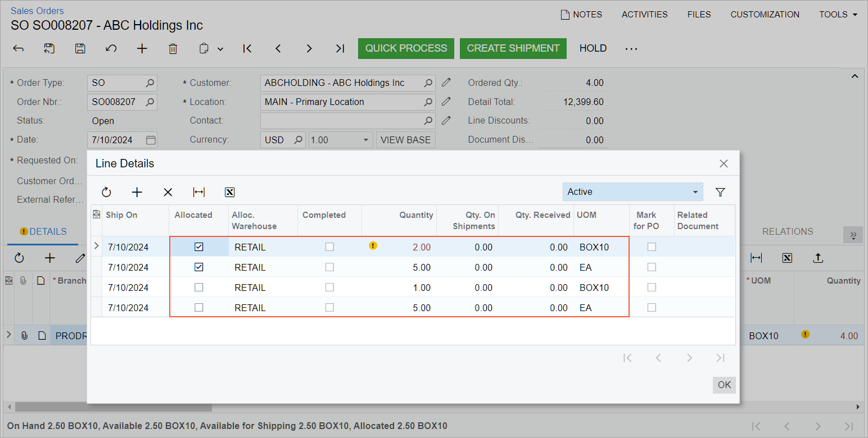Click the Delete trash icon
The width and height of the screenshot is (868, 438).
pyautogui.click(x=173, y=48)
